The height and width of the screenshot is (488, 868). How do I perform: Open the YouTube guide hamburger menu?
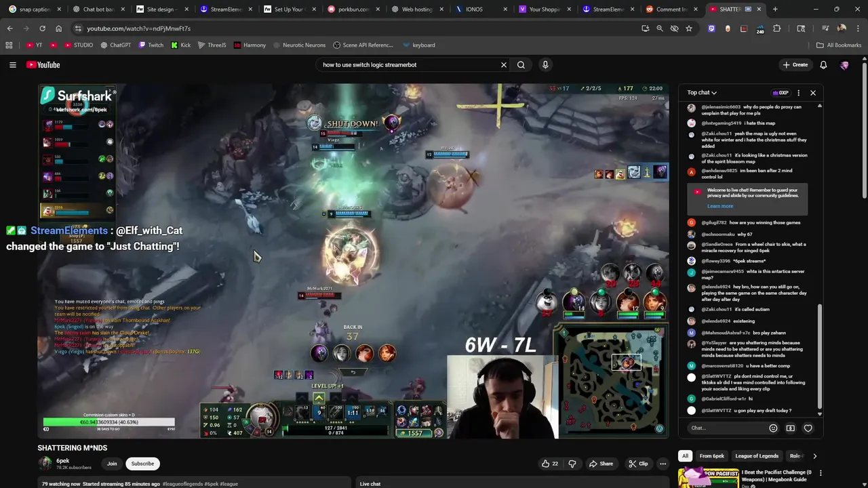coord(12,64)
